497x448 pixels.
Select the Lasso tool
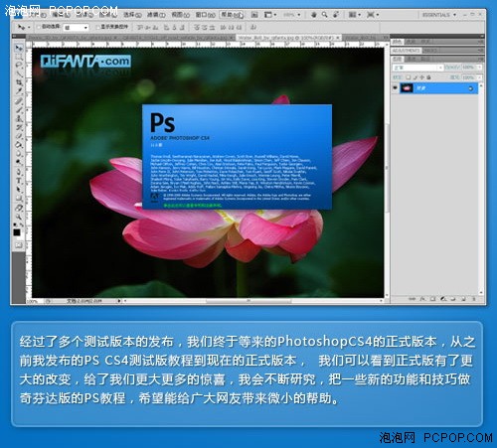tap(19, 66)
